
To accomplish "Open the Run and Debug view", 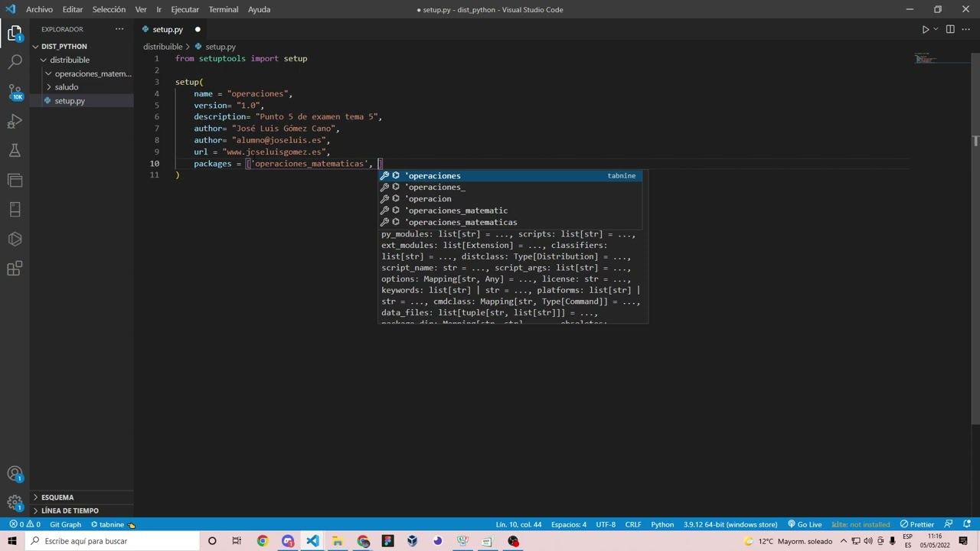I will (x=15, y=121).
